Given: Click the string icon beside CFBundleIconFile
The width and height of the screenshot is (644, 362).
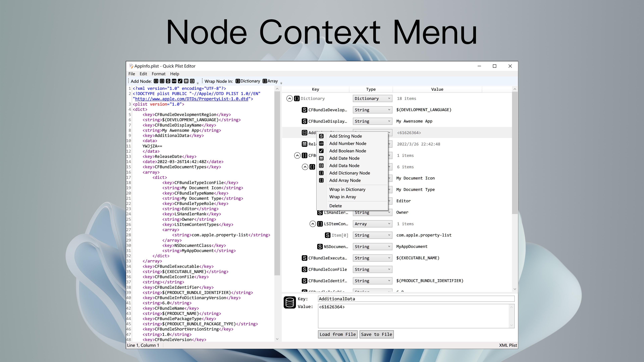Looking at the screenshot, I should coord(304,269).
